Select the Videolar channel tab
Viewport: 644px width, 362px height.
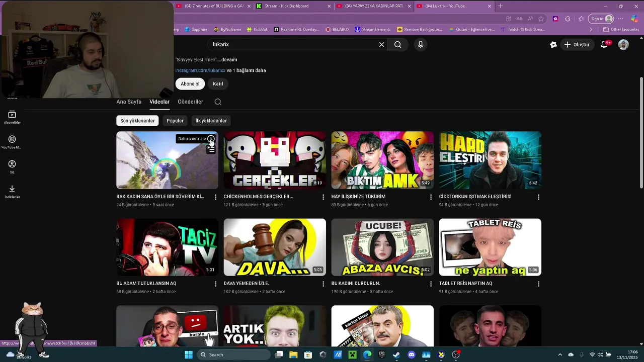159,102
